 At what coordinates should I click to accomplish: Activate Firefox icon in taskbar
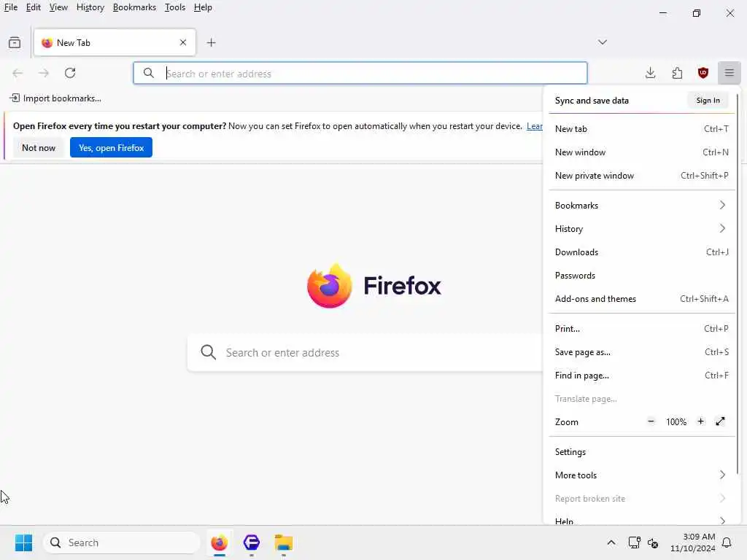point(219,542)
